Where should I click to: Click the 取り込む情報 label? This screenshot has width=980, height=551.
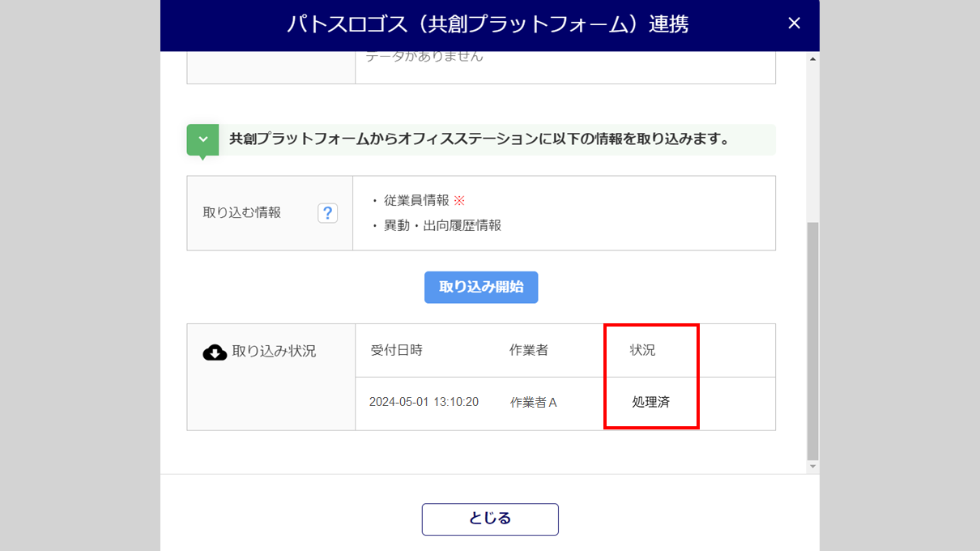coord(241,213)
